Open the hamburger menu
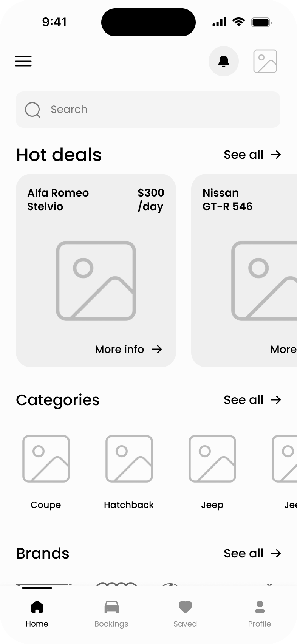 (23, 61)
